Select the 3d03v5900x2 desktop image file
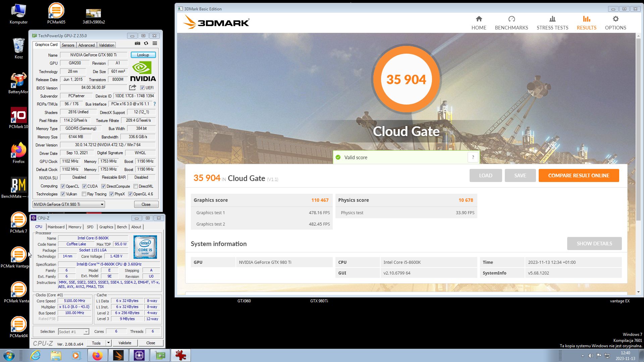Image resolution: width=644 pixels, height=362 pixels. point(94,15)
